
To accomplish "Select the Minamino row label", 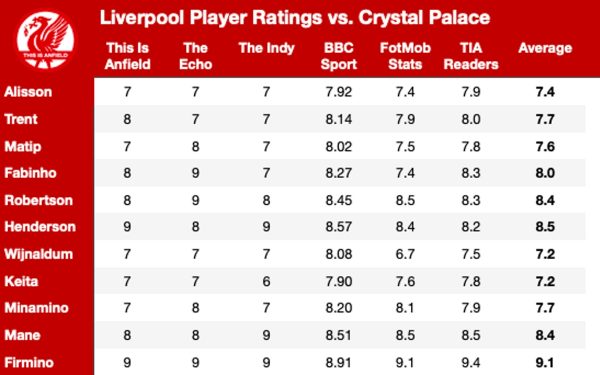I will 36,308.
